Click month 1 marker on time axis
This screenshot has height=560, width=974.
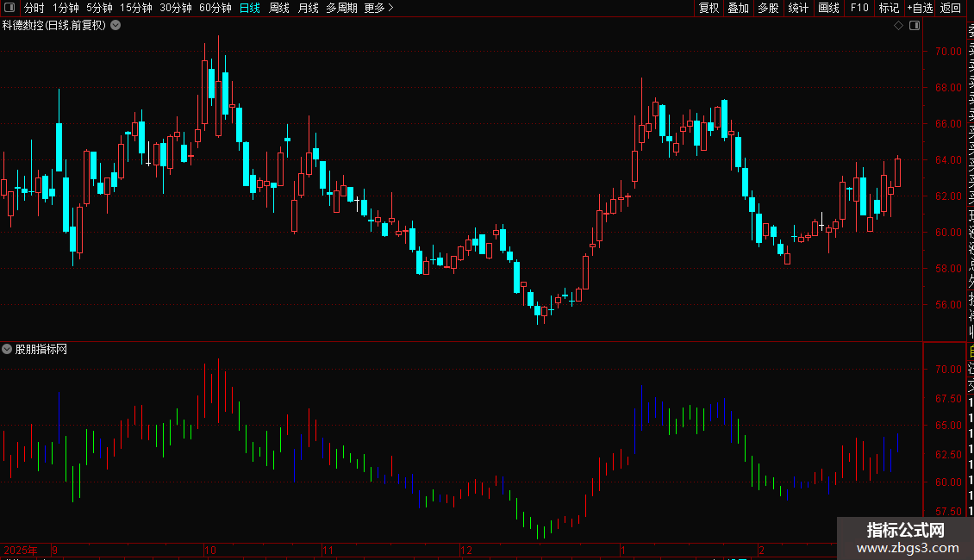tap(622, 550)
